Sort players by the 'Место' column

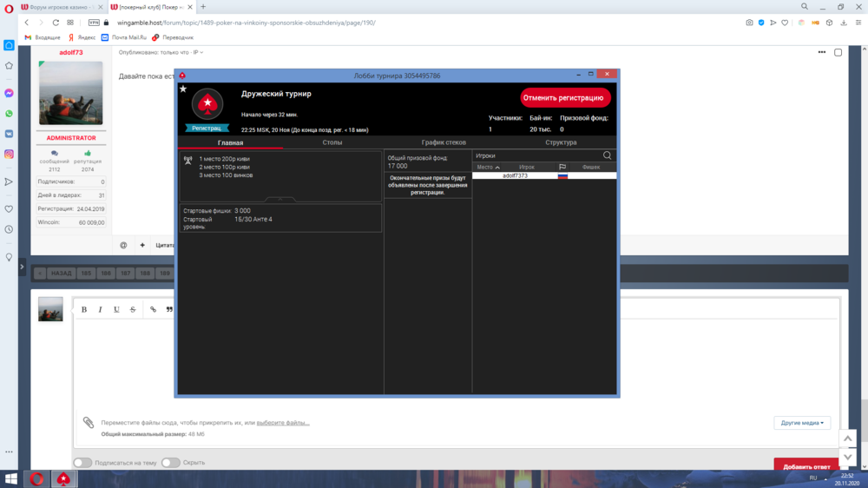pos(488,167)
